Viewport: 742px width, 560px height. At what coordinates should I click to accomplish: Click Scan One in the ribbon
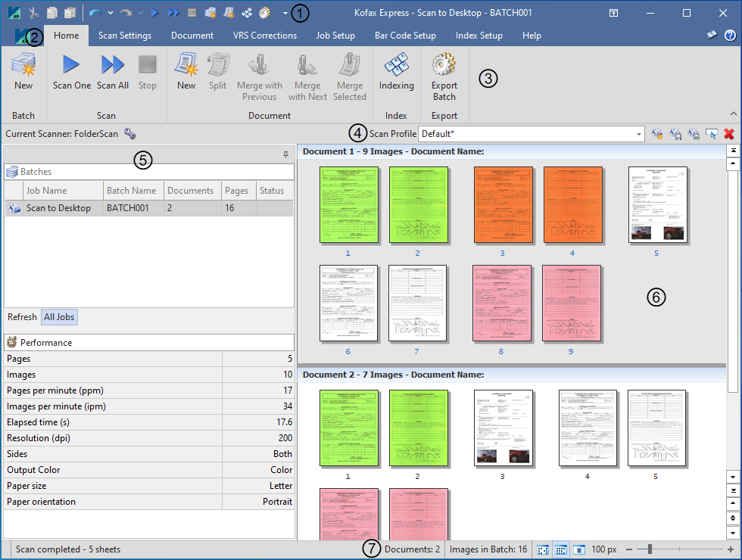pos(72,73)
